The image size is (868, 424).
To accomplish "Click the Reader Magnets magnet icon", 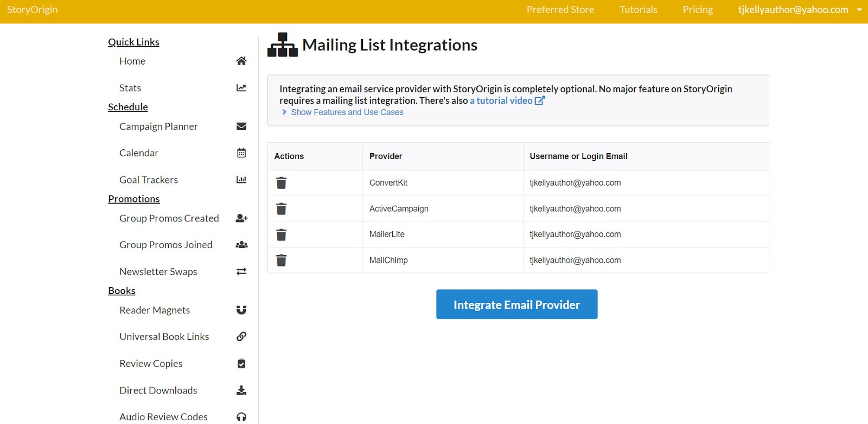I will tap(241, 310).
